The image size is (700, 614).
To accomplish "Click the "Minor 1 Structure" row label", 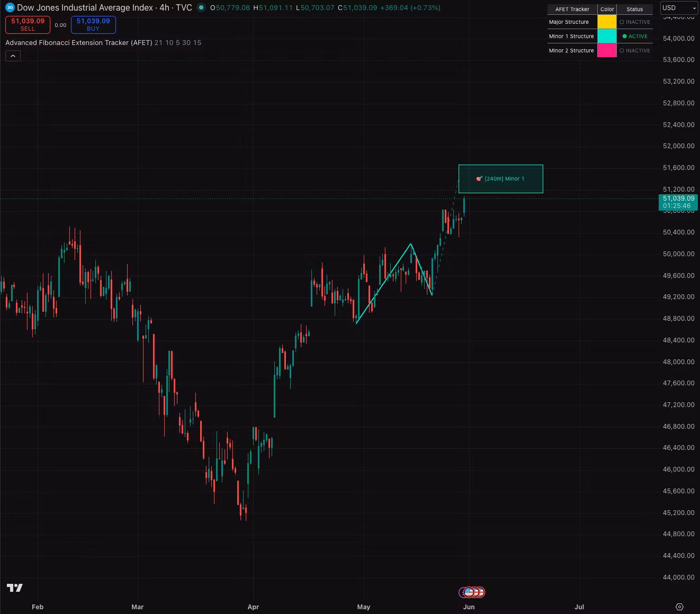I will point(571,37).
